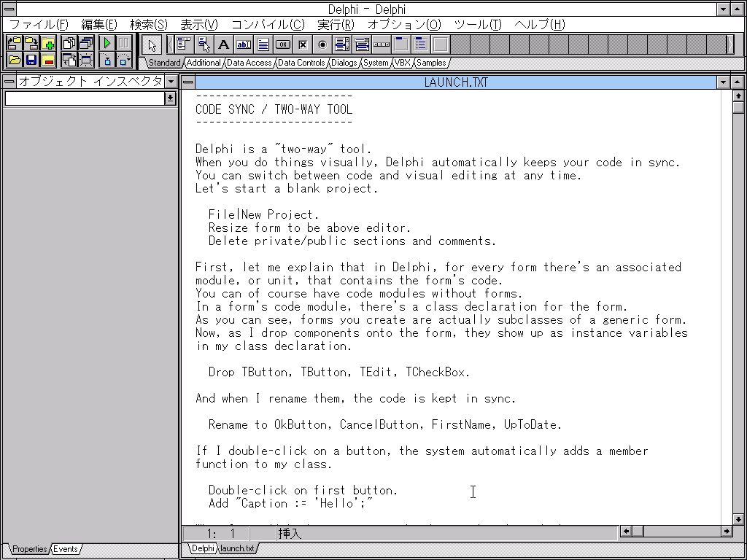Switch to the Samples palette tab
The width and height of the screenshot is (747, 560).
pos(431,63)
